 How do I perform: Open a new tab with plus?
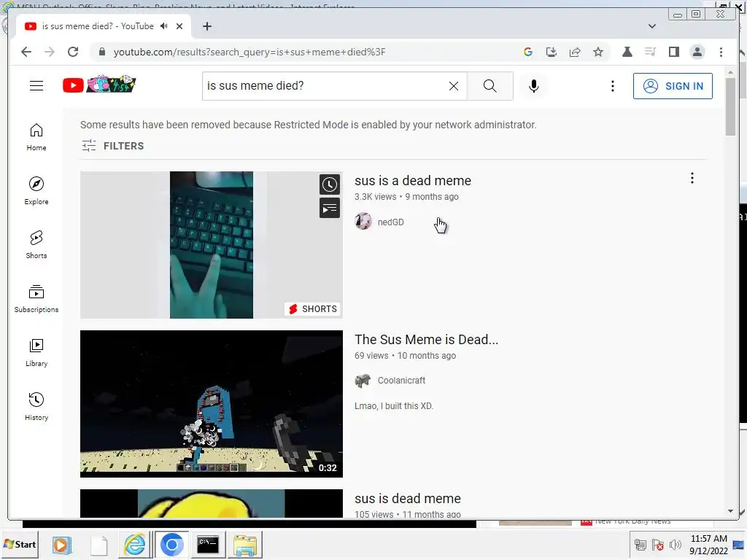point(206,26)
